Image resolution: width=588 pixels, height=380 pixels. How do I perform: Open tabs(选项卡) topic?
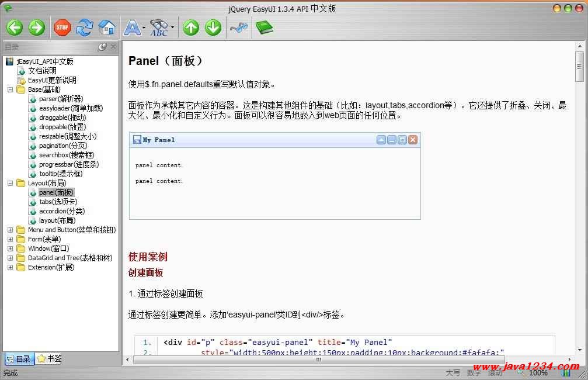[58, 202]
